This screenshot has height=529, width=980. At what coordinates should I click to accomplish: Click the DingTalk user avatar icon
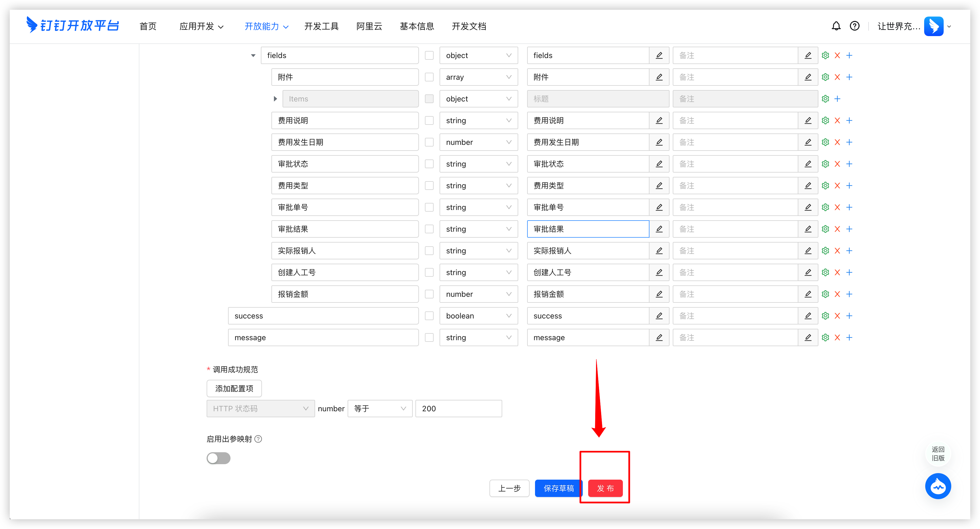(934, 26)
